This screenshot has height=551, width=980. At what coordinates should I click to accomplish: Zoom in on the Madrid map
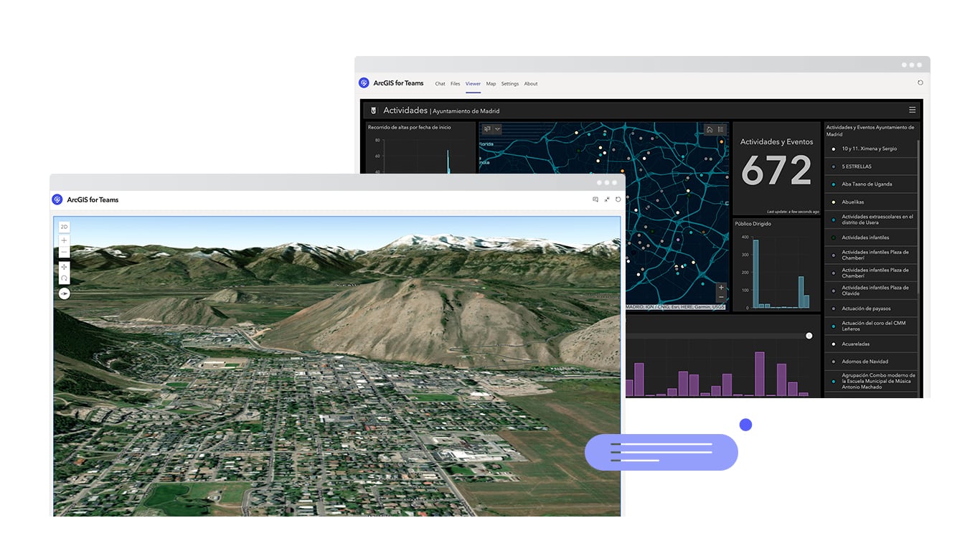721,287
